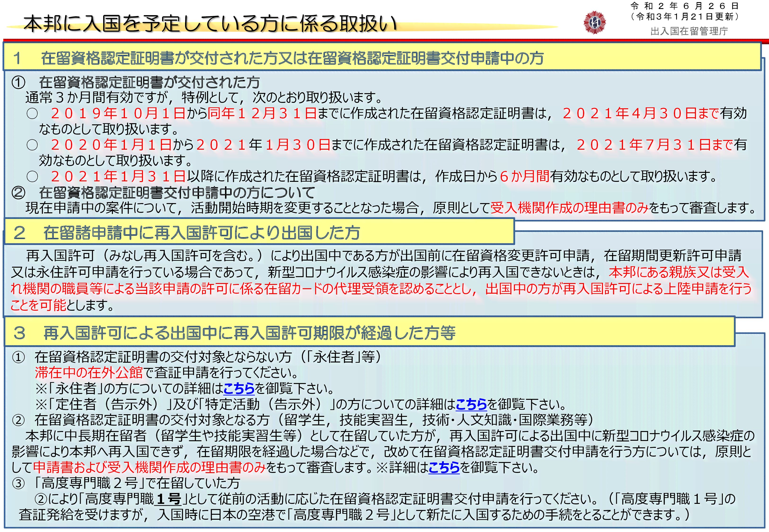
Task: Click red text 2021年7月31日まで
Action: [x=655, y=145]
